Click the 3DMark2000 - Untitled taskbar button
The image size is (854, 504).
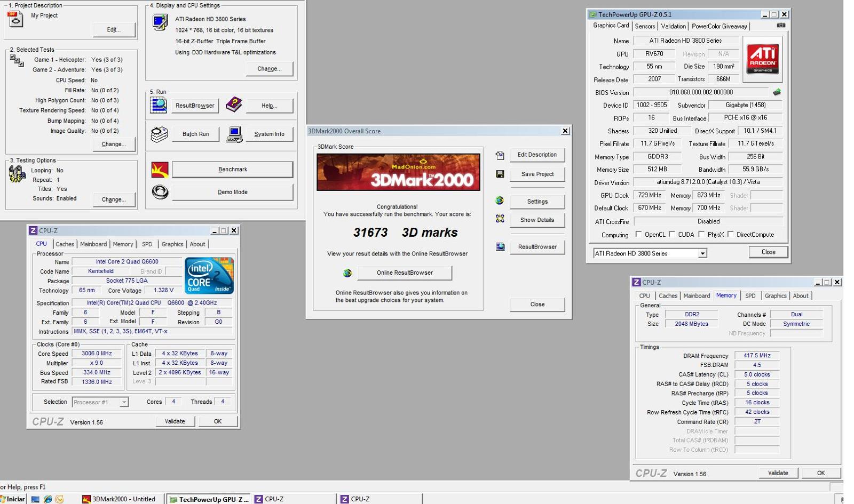pyautogui.click(x=121, y=499)
